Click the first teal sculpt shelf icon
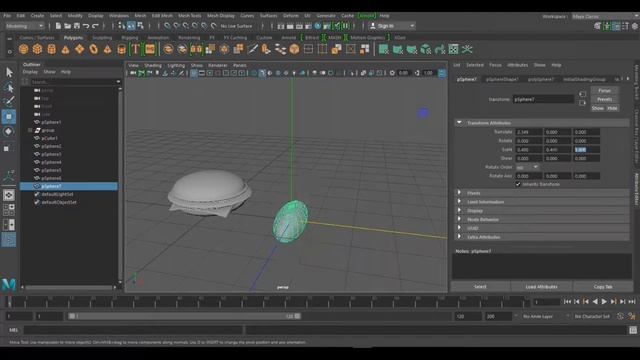640x360 pixels. [x=383, y=49]
